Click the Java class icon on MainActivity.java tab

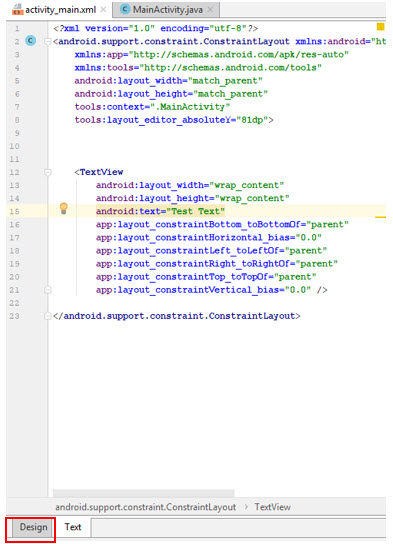[125, 9]
